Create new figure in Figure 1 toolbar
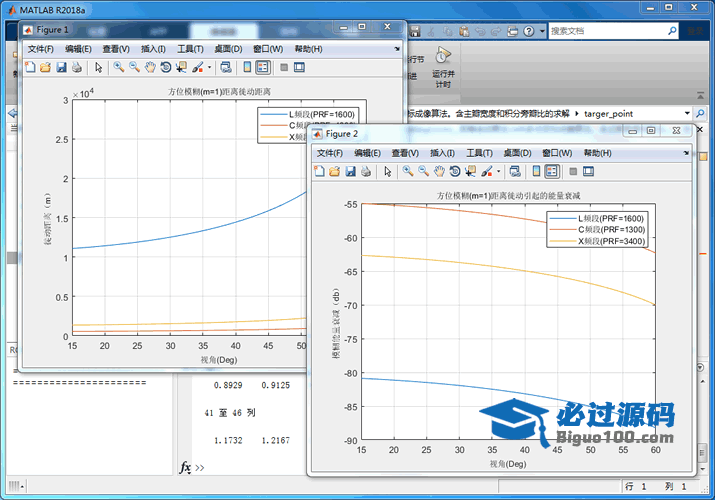Screen dimensions: 715x500 (30, 67)
